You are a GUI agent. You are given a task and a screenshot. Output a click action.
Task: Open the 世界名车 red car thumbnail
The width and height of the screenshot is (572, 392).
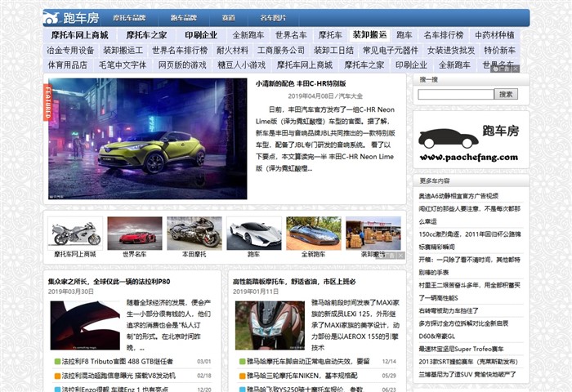coord(135,234)
